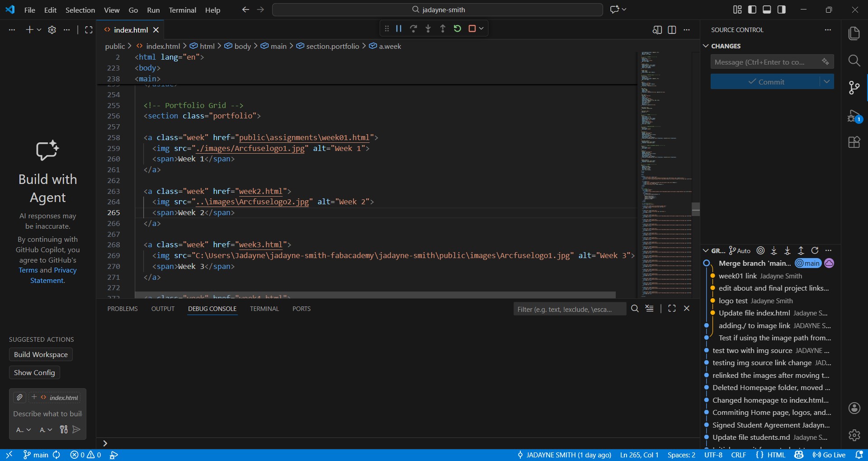This screenshot has height=461, width=868.
Task: Toggle the Primary Side Bar visibility
Action: point(752,9)
